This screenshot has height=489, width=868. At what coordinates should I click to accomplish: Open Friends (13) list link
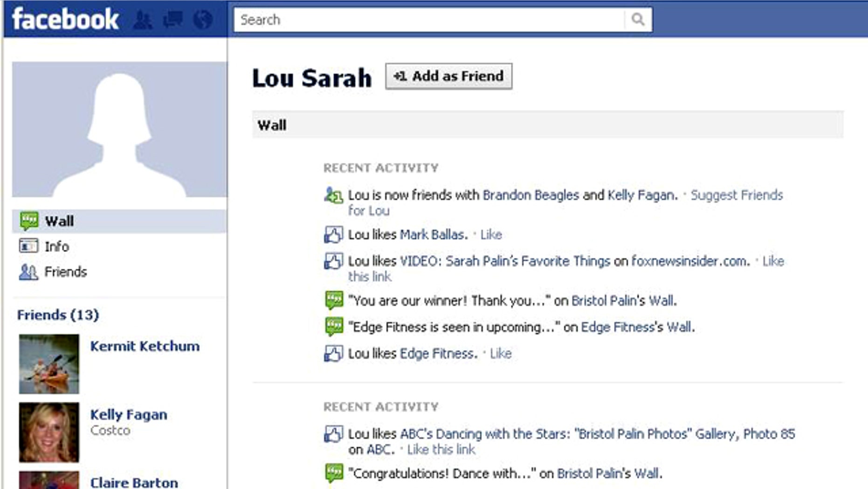[x=58, y=315]
